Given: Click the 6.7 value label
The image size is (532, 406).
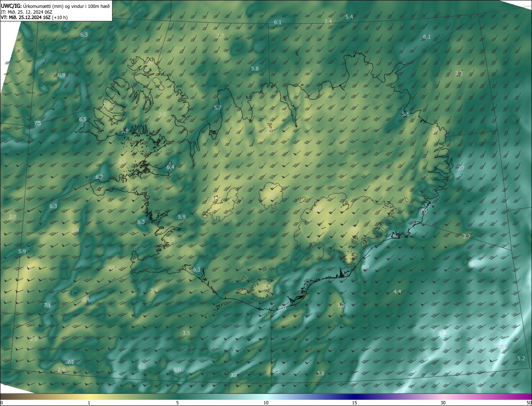Looking at the screenshot, I should click(99, 177).
